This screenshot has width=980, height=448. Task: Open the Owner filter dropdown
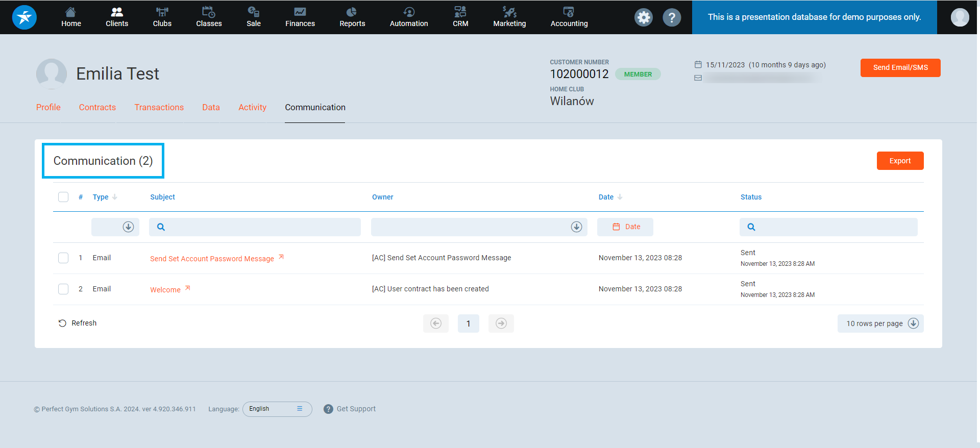pos(576,227)
